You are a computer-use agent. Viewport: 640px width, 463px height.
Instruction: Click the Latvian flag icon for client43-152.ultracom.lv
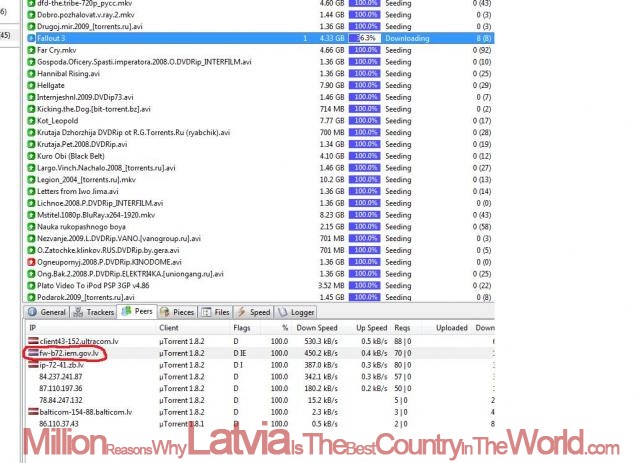(x=32, y=342)
